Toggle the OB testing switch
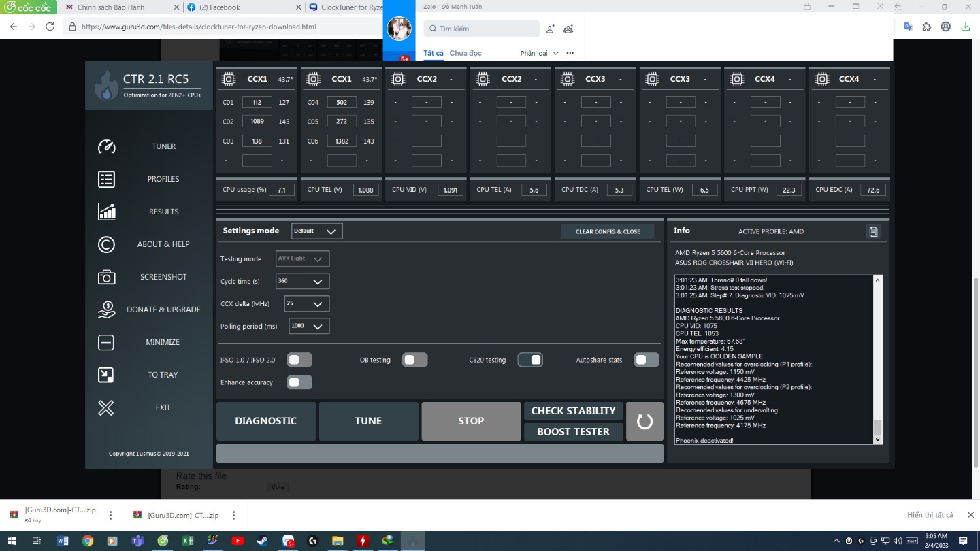Screen dimensions: 980x551 (x=415, y=360)
